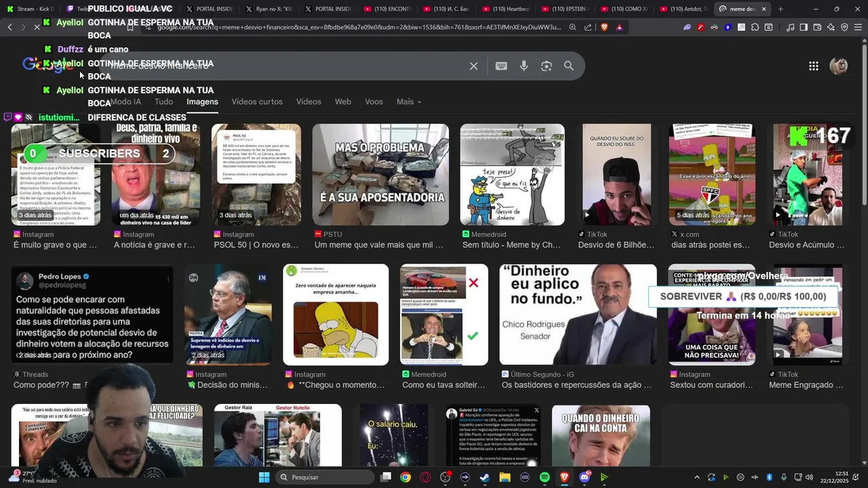Open Opera GX from the taskbar
Image resolution: width=868 pixels, height=488 pixels.
[425, 477]
